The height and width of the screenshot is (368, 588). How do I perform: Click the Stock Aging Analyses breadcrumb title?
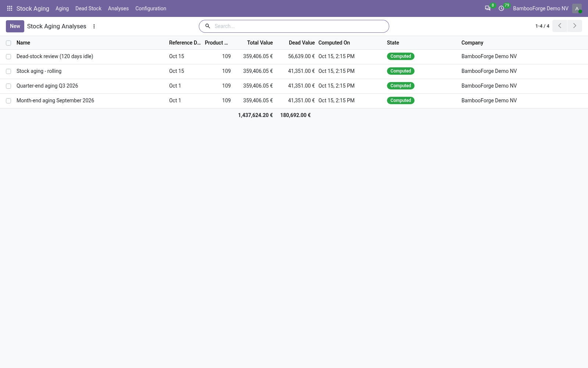[x=57, y=26]
